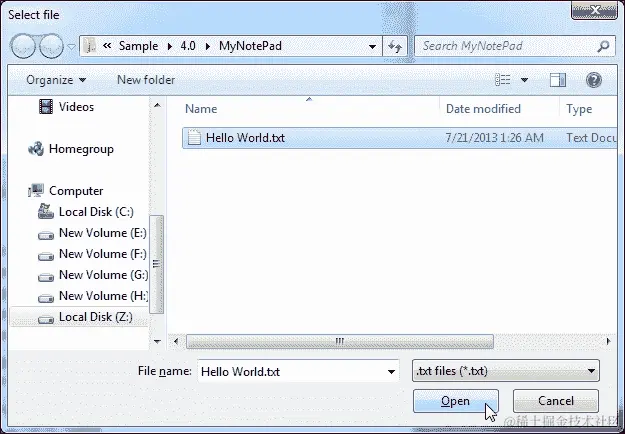Image resolution: width=625 pixels, height=434 pixels.
Task: Select the Hello World.txt file
Action: [x=400, y=138]
